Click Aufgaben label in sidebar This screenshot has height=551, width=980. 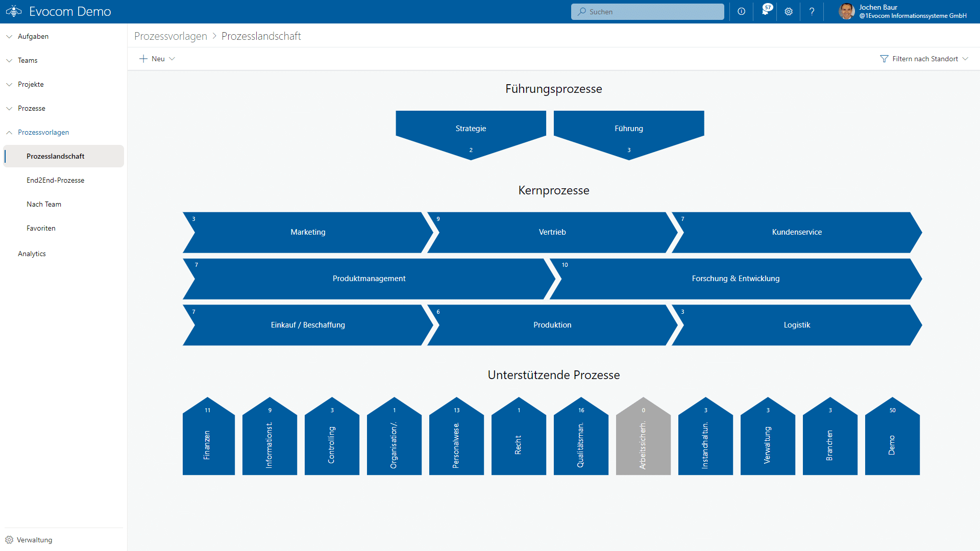pyautogui.click(x=33, y=36)
